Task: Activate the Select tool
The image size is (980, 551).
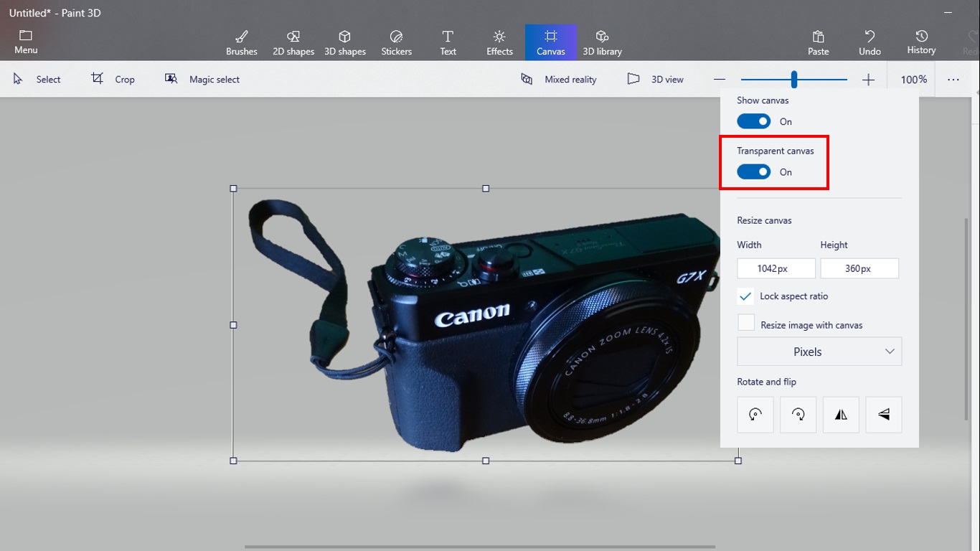Action: 37,79
